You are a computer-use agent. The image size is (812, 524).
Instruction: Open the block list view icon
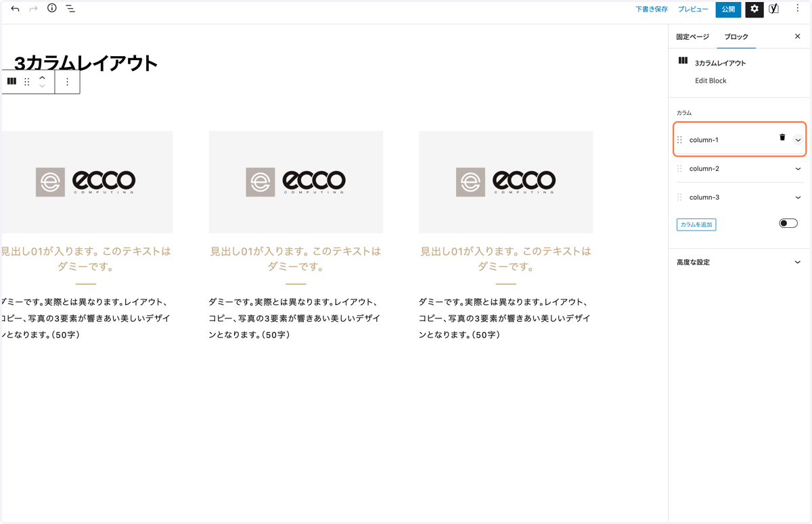coord(70,9)
